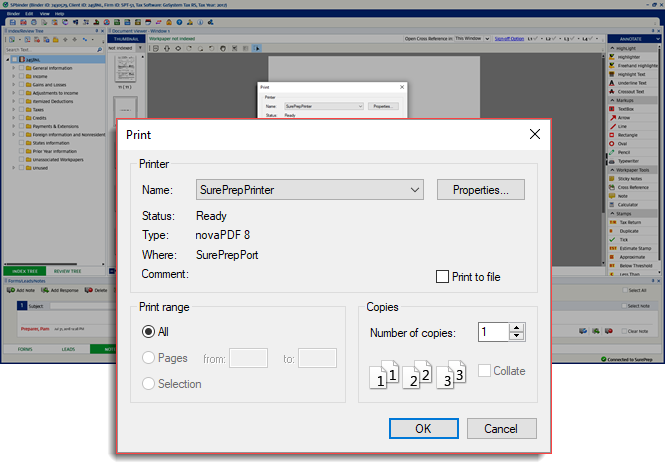Screen dimensions: 665x469
Task: Select the Highlighter annotation tool
Action: coord(630,57)
